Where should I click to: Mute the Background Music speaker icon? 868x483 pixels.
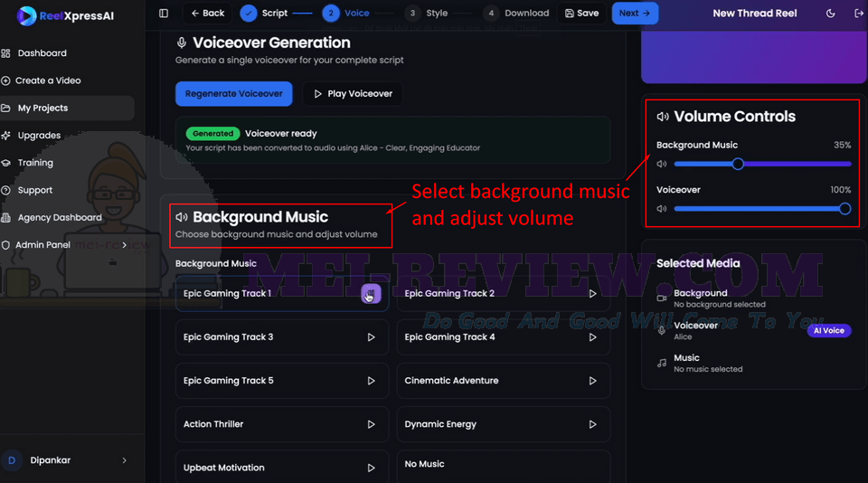click(x=662, y=164)
